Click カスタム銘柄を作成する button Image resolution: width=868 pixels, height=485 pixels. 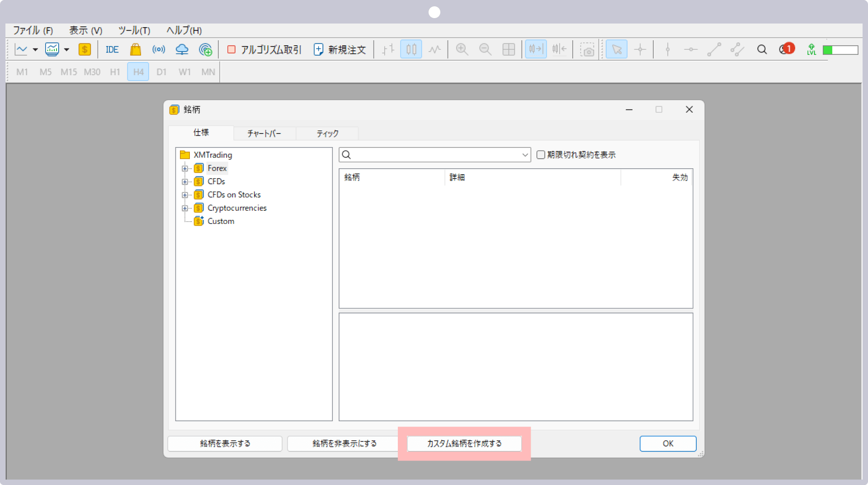click(x=464, y=443)
